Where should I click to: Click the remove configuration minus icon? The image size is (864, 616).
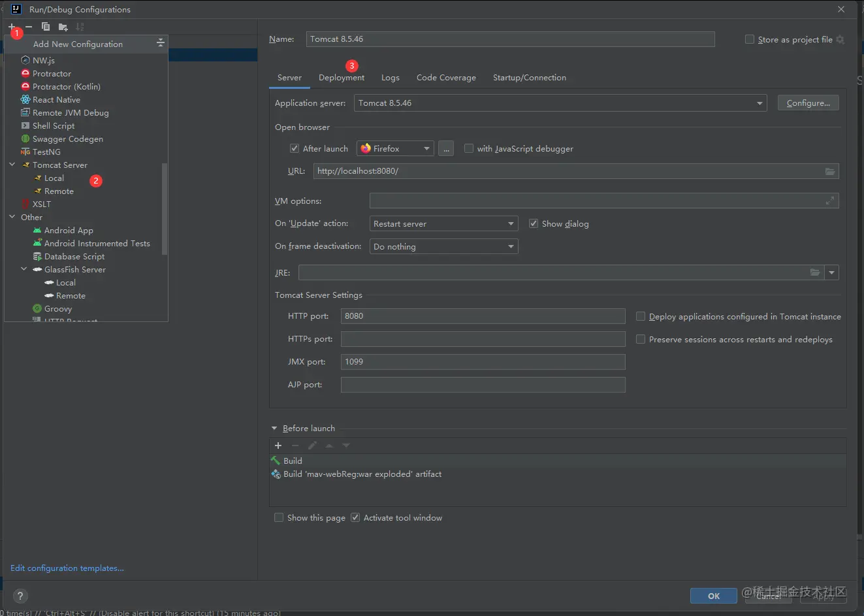29,27
